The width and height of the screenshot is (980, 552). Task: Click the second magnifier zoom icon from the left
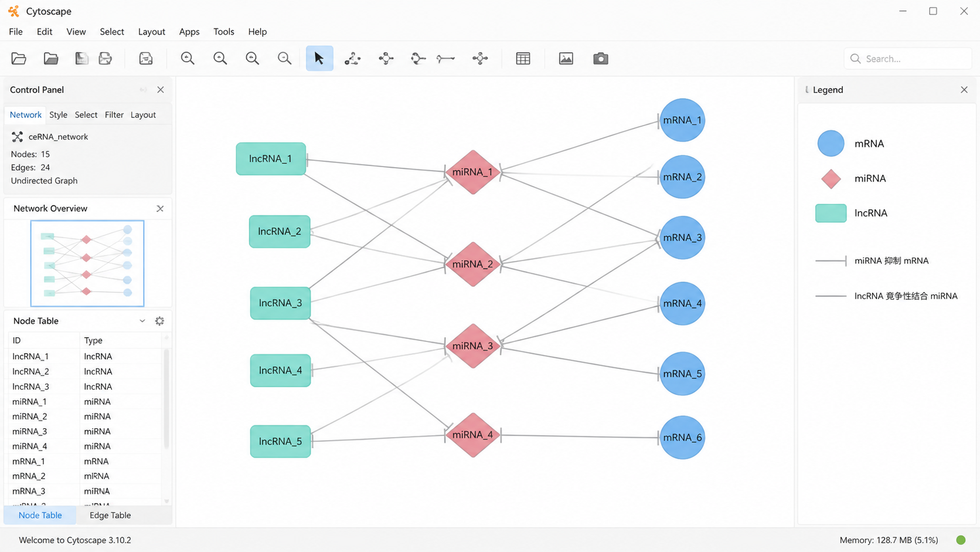click(x=220, y=59)
